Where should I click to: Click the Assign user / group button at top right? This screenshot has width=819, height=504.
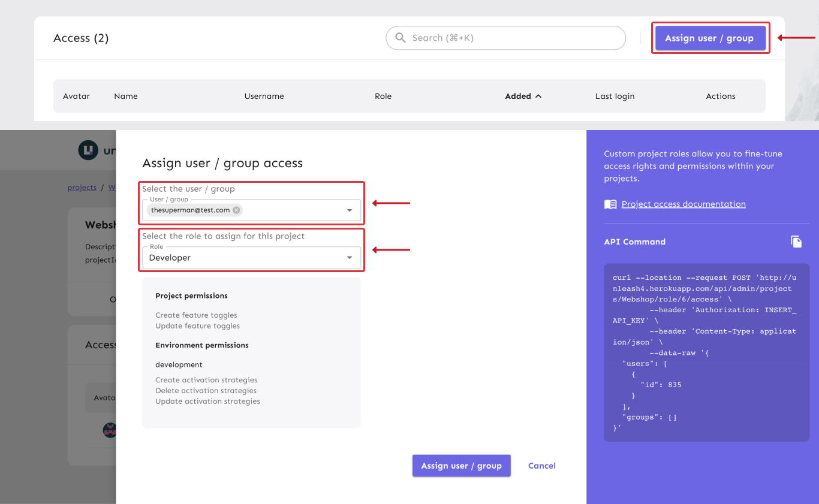tap(710, 38)
